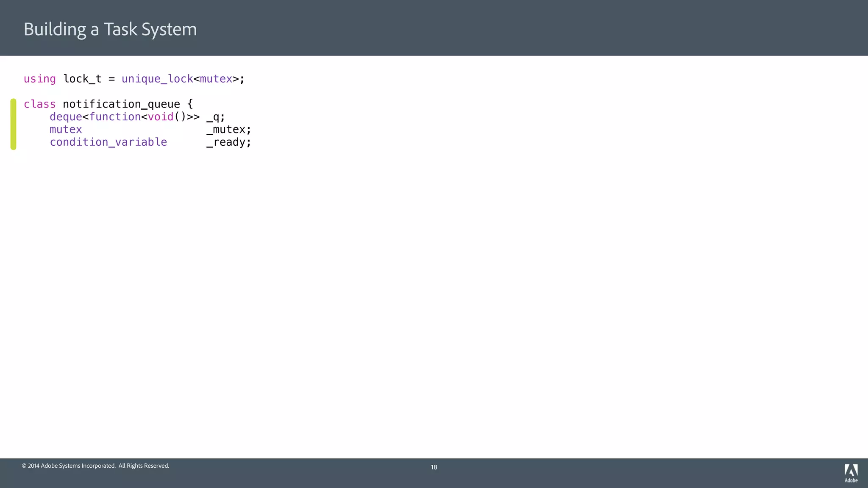Click the page number 18

click(434, 467)
